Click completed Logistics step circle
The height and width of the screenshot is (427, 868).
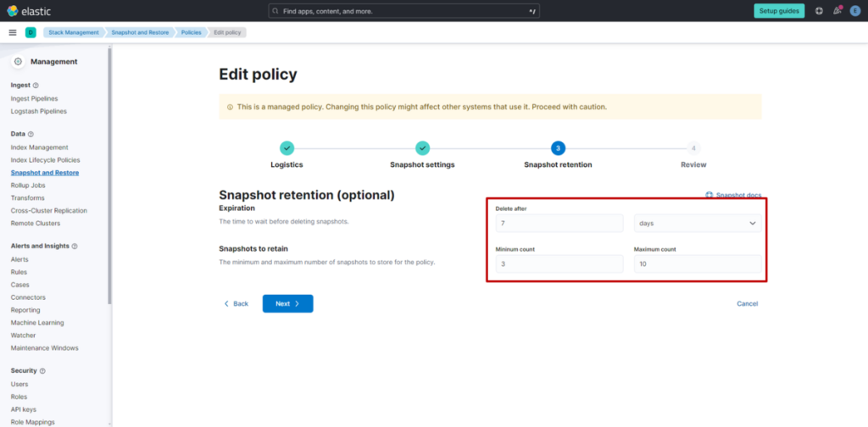(x=287, y=148)
